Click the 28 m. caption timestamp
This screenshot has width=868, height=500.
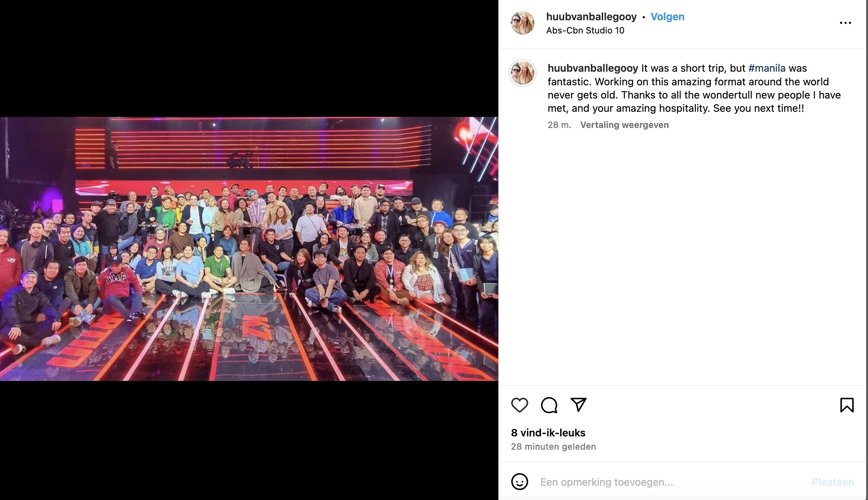coord(559,125)
